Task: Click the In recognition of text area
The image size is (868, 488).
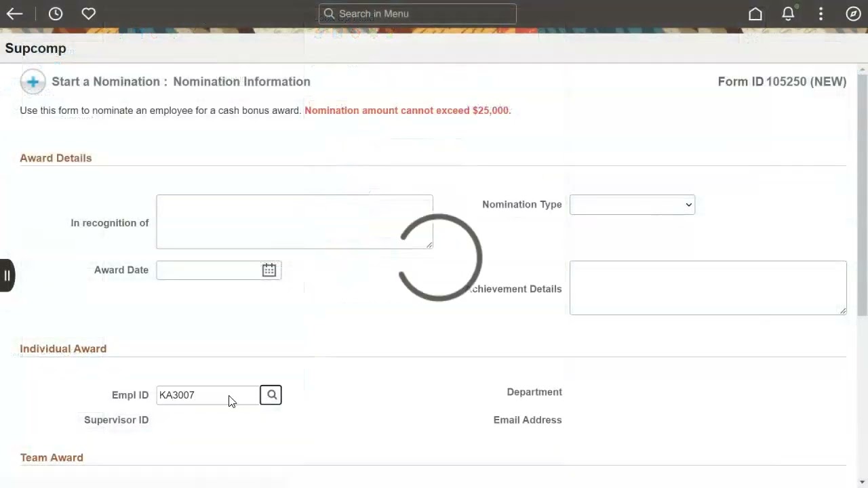Action: click(294, 222)
